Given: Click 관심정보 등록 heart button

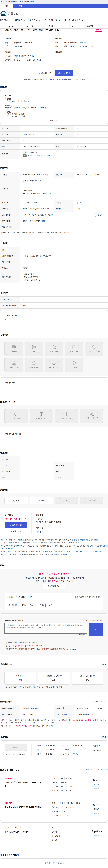Looking at the screenshot, I should 44,73.
